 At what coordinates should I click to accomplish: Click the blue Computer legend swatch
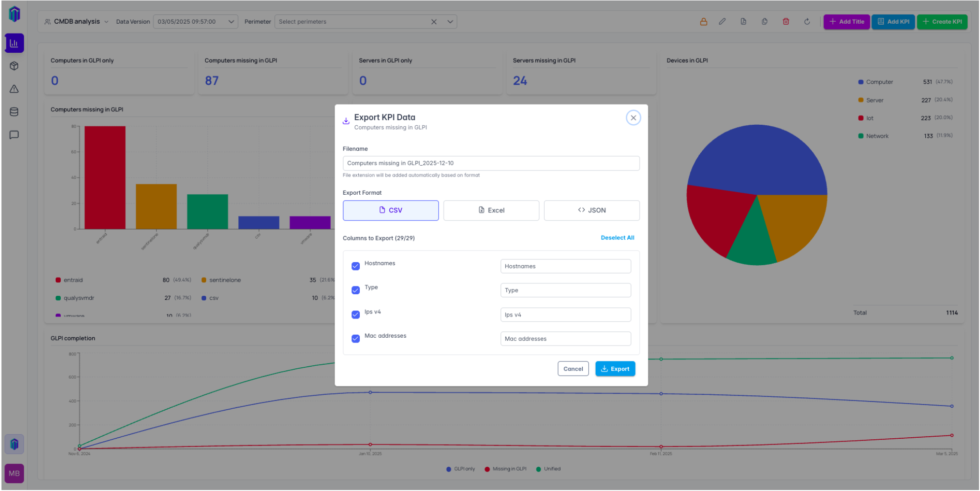pos(861,82)
